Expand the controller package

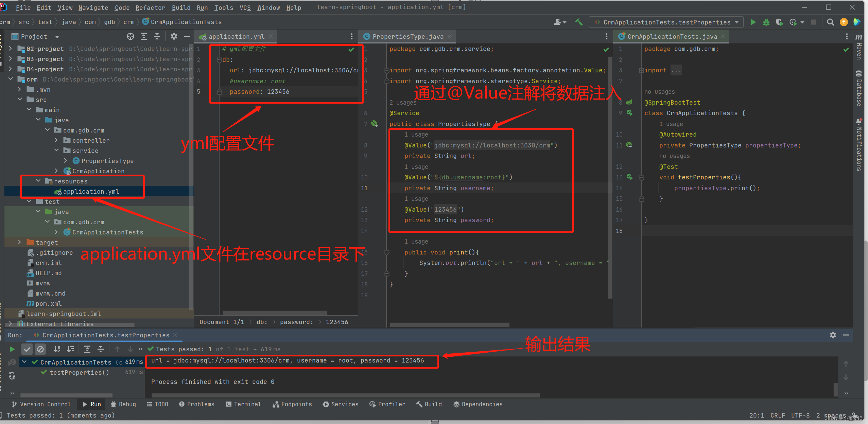pos(56,140)
